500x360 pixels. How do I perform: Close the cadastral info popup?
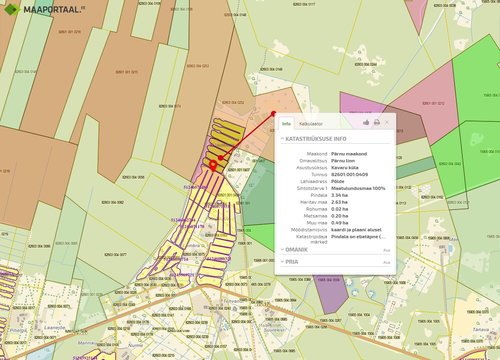pyautogui.click(x=387, y=122)
